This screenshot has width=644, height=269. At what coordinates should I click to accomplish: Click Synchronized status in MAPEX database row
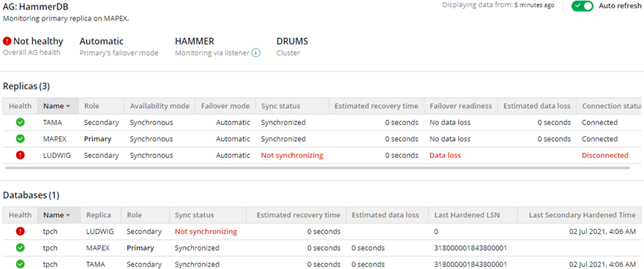(197, 248)
